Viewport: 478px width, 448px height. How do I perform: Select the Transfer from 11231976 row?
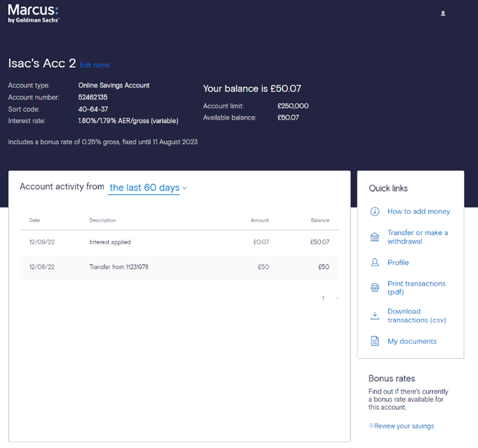coord(179,267)
